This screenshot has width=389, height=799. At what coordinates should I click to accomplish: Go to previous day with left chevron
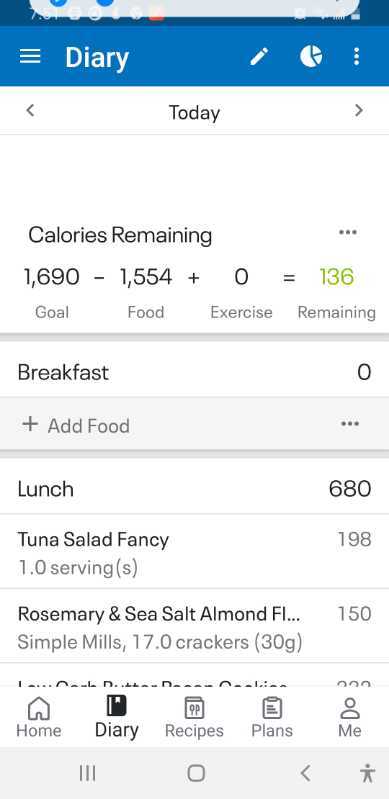pyautogui.click(x=30, y=110)
